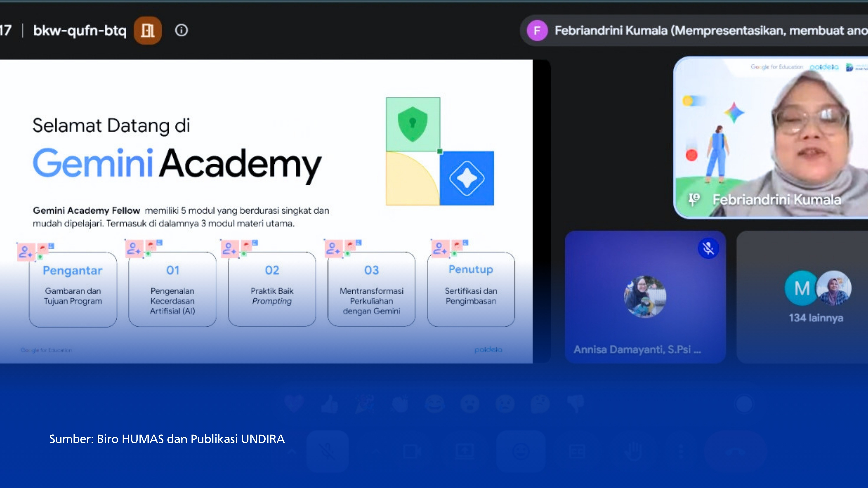Select Annisa Damayanti's participant tile
Screen dimensions: 868x488
click(645, 297)
